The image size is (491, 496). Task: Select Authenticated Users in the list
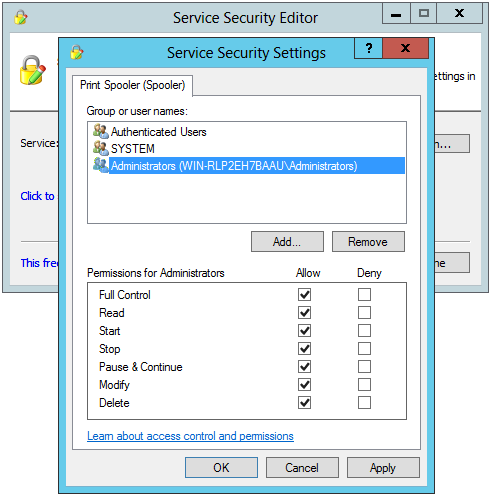click(158, 132)
